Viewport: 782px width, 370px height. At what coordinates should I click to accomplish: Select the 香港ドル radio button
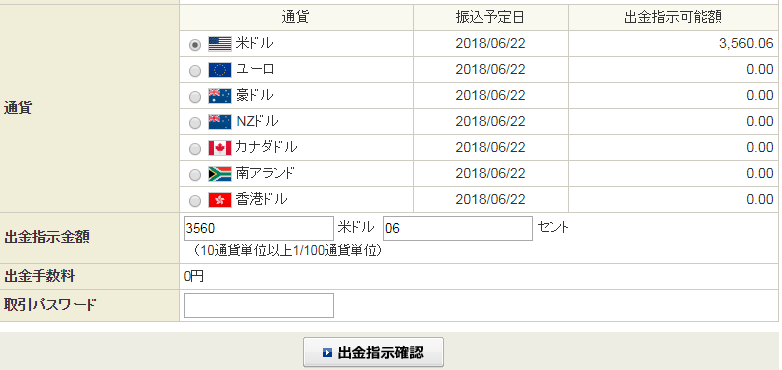click(x=195, y=200)
